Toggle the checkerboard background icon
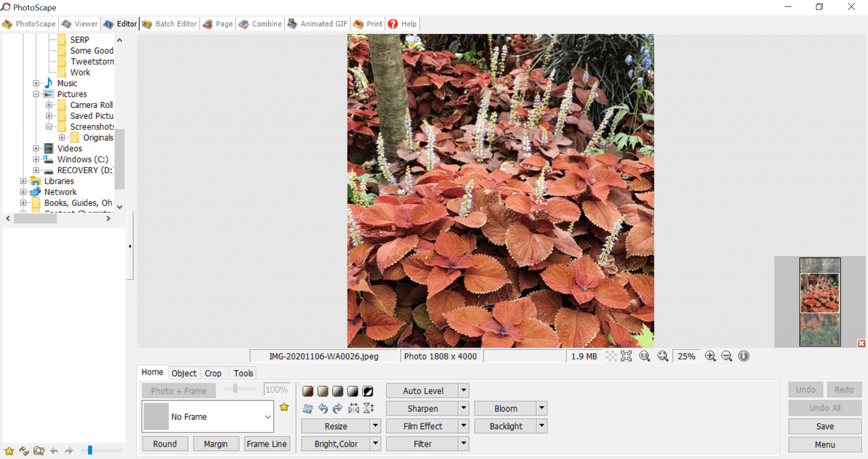Viewport: 868px width, 459px height. [611, 356]
